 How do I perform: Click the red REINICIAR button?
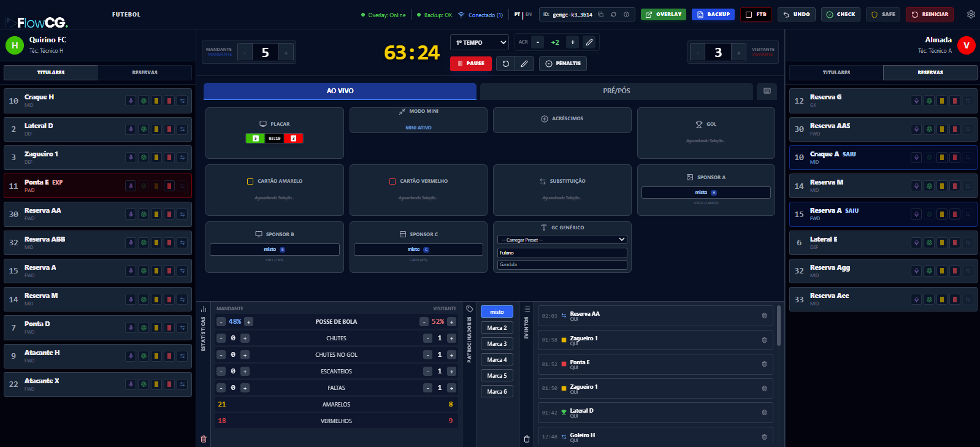(x=930, y=14)
